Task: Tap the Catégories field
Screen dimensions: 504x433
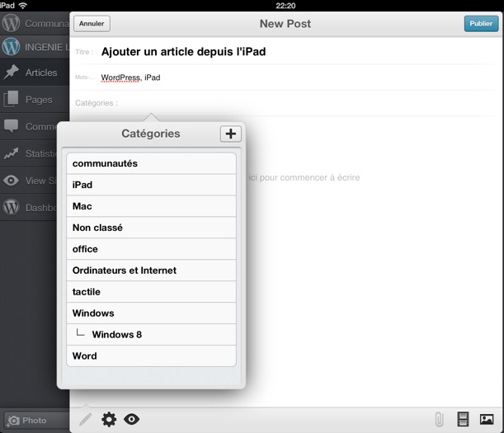Action: point(286,103)
